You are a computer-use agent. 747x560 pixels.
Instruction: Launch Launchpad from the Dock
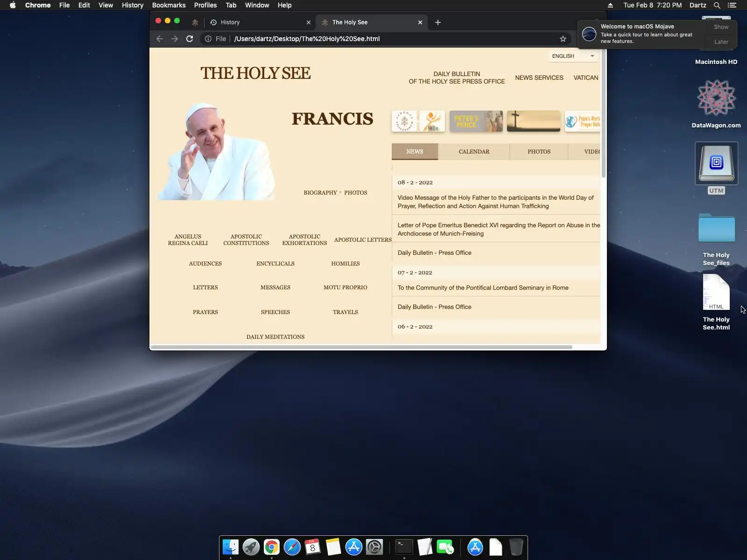point(251,547)
